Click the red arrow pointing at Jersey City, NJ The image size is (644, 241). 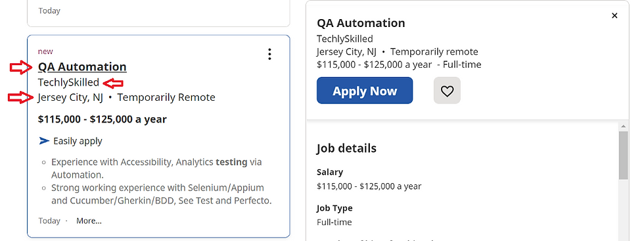pos(21,98)
